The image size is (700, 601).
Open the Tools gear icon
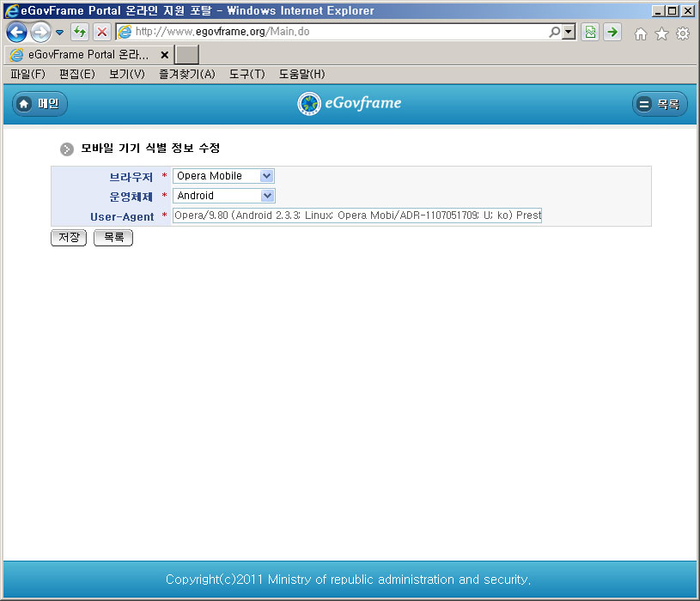point(683,33)
